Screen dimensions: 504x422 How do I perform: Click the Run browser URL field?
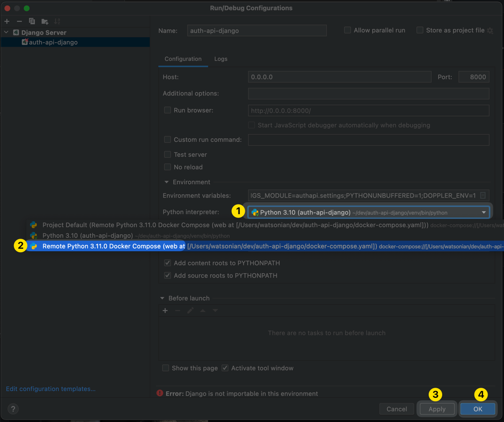click(369, 110)
